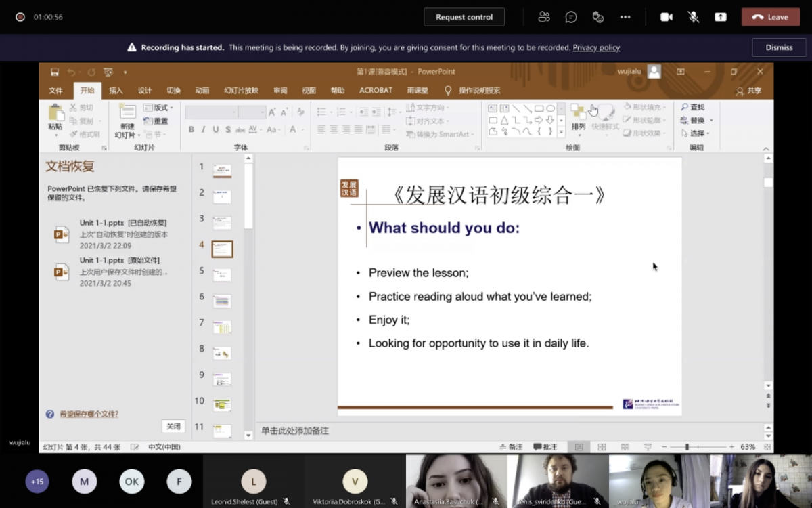Click the Share content icon
This screenshot has width=812, height=508.
pyautogui.click(x=721, y=17)
